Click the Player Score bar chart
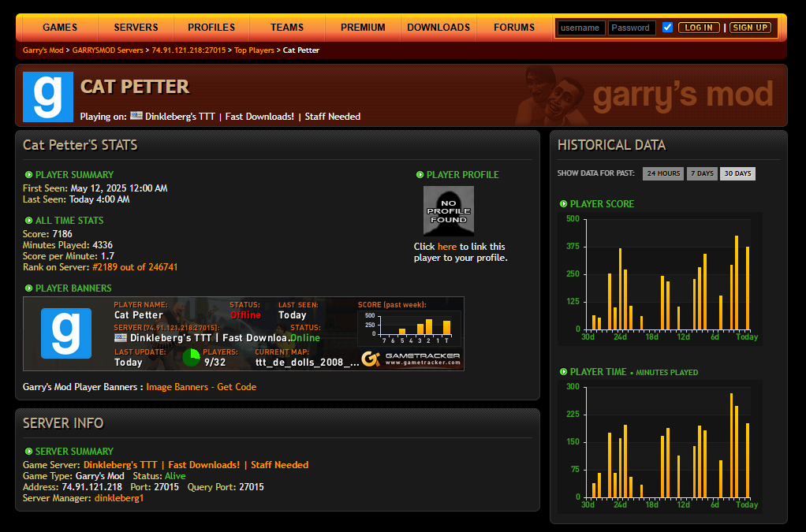This screenshot has width=806, height=532. pyautogui.click(x=660, y=278)
